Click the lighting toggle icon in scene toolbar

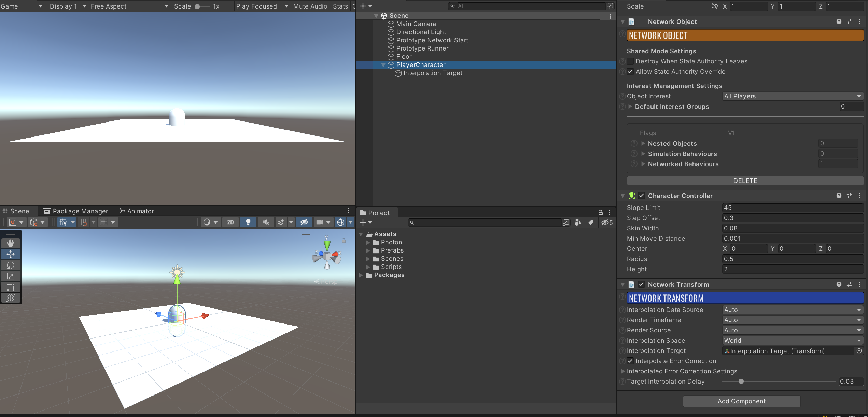click(248, 222)
